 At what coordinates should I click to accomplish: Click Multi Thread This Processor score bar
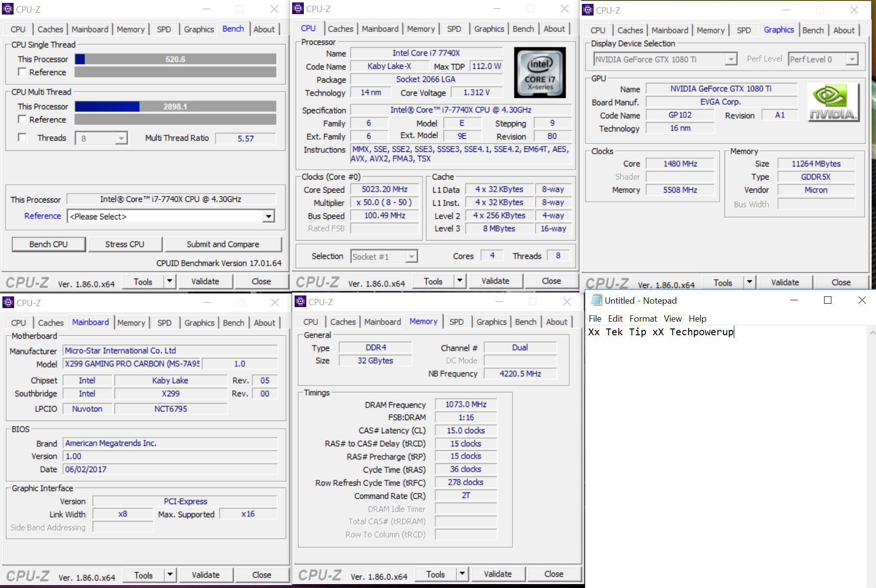[x=176, y=106]
